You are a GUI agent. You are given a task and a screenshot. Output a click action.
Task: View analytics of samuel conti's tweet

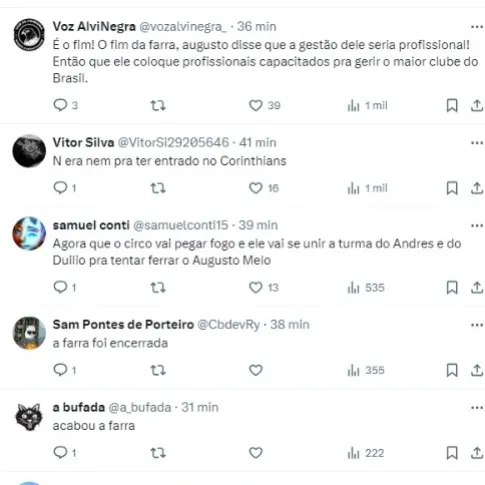[366, 287]
